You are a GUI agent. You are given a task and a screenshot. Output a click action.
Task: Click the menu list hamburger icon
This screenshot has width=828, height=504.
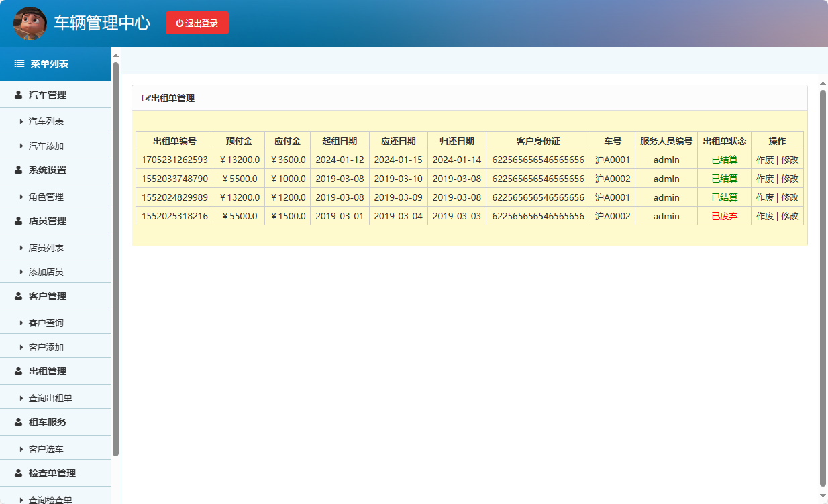pyautogui.click(x=19, y=64)
